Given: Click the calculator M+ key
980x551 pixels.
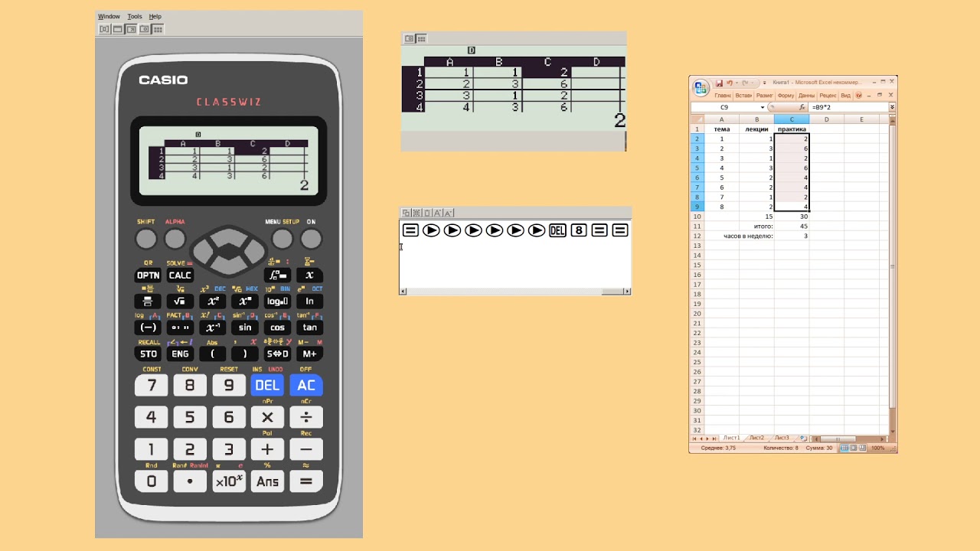Looking at the screenshot, I should pos(309,354).
